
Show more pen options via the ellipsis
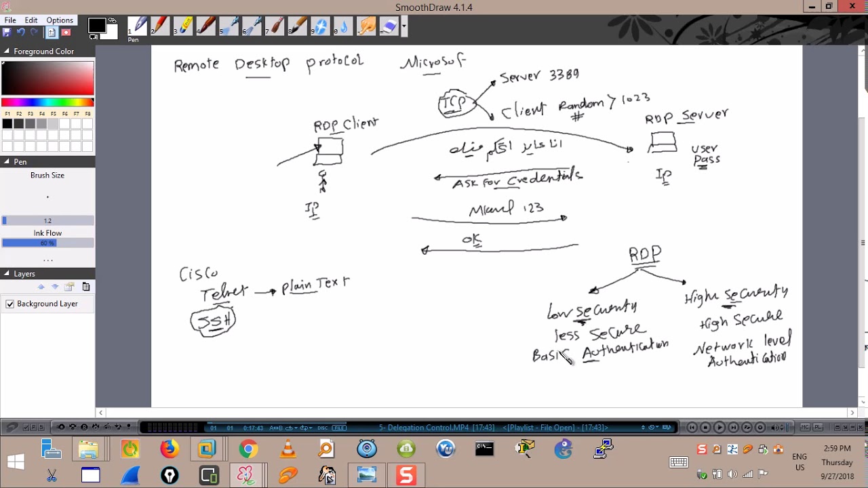[x=47, y=260]
